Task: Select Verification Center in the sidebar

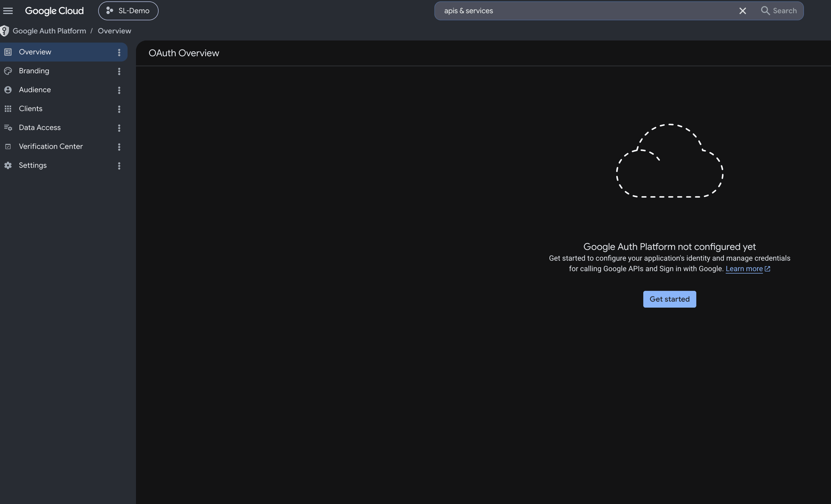Action: (x=64, y=147)
